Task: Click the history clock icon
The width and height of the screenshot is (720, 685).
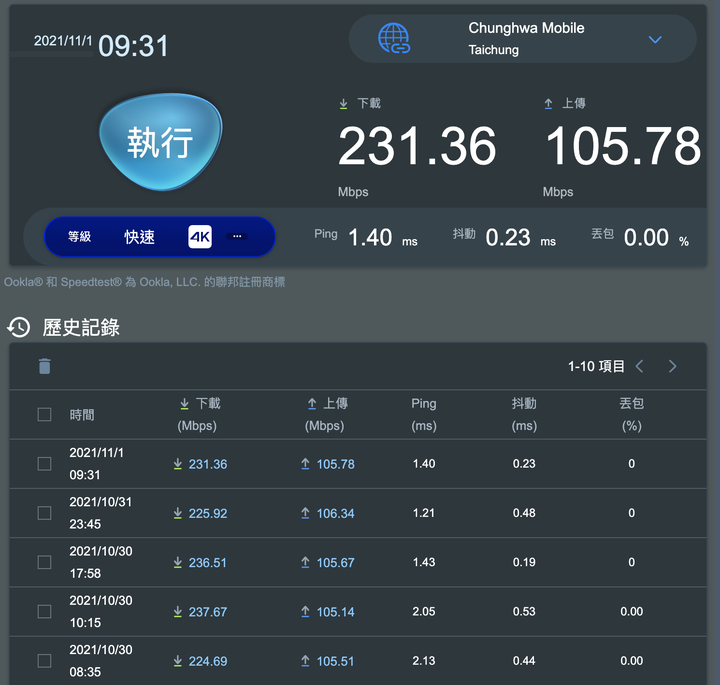Action: point(18,327)
